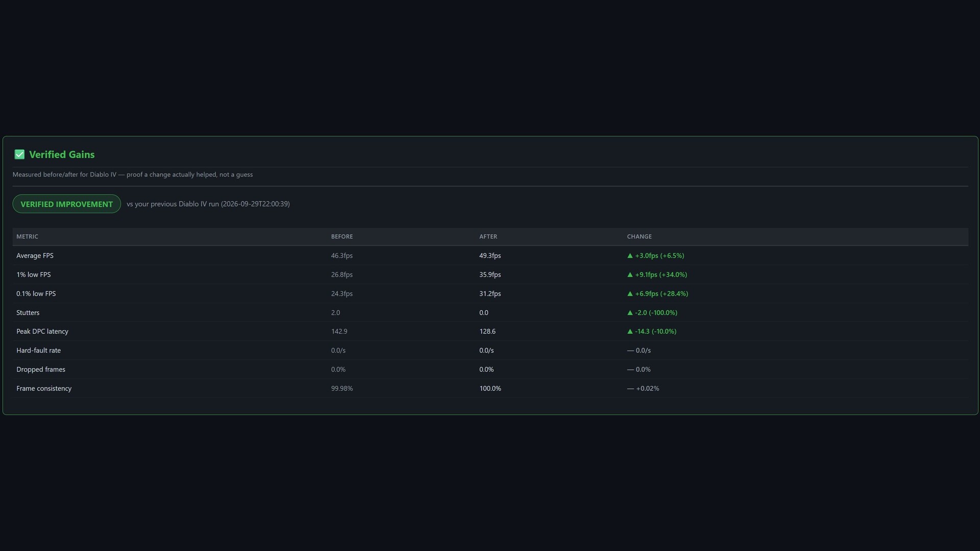The width and height of the screenshot is (980, 551).
Task: Click the 31.2fps after value
Action: [490, 294]
